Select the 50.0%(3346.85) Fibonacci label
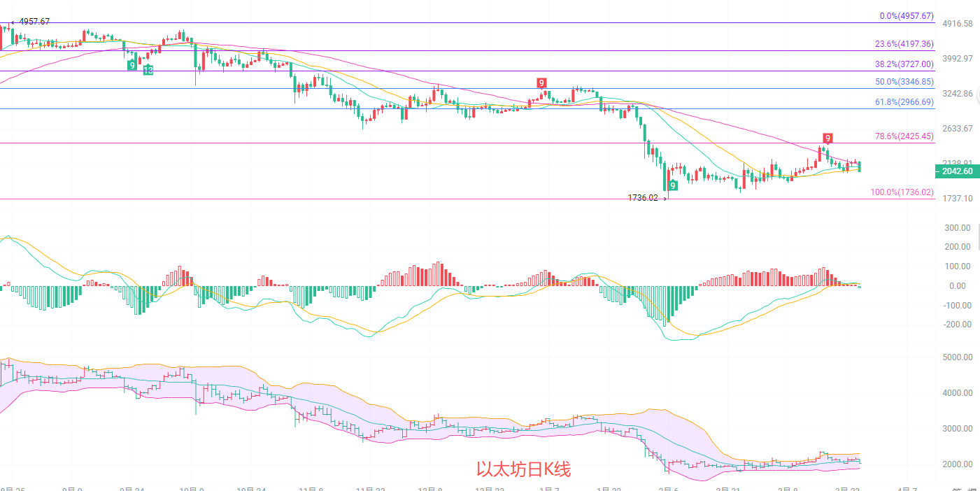 point(904,82)
